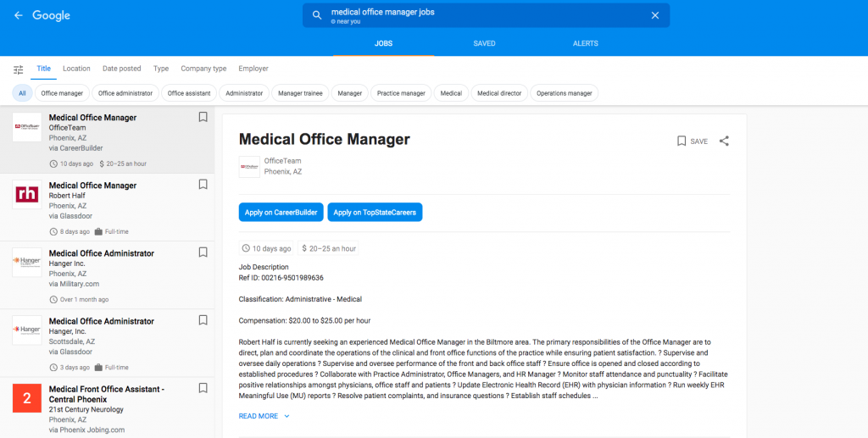This screenshot has width=868, height=438.
Task: Filter by Manager trainee chip
Action: (300, 93)
